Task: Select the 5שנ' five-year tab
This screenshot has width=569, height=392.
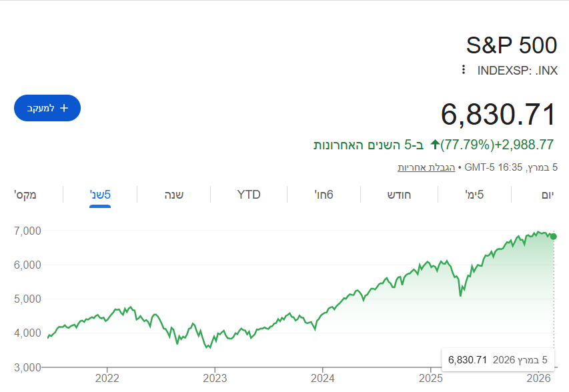Action: (x=100, y=195)
